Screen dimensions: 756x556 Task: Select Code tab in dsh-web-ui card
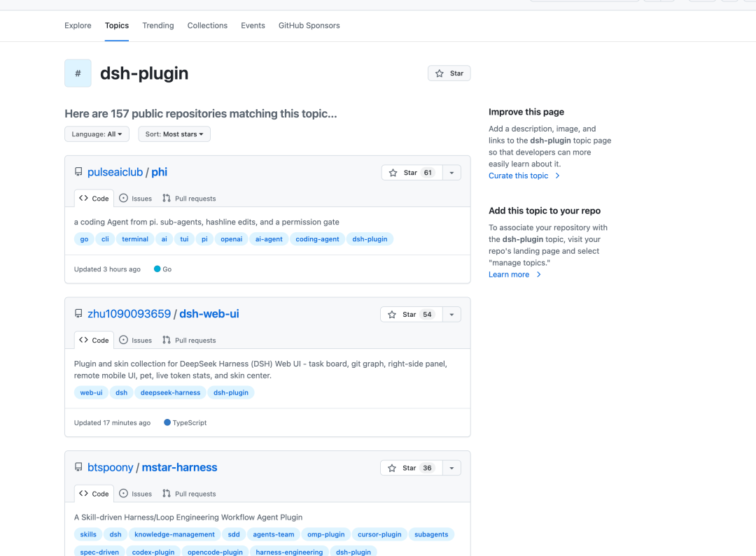[x=94, y=340]
